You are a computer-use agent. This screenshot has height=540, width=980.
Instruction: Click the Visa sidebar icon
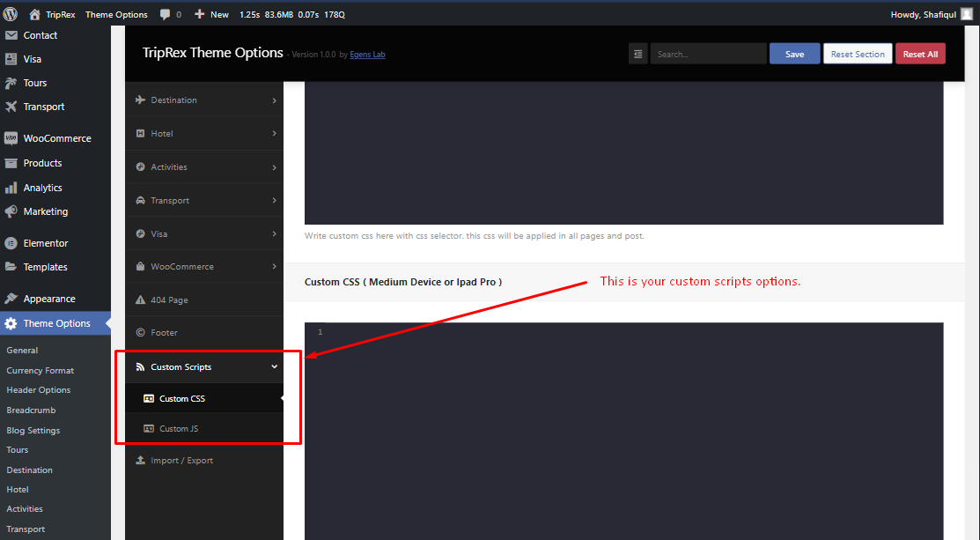11,59
